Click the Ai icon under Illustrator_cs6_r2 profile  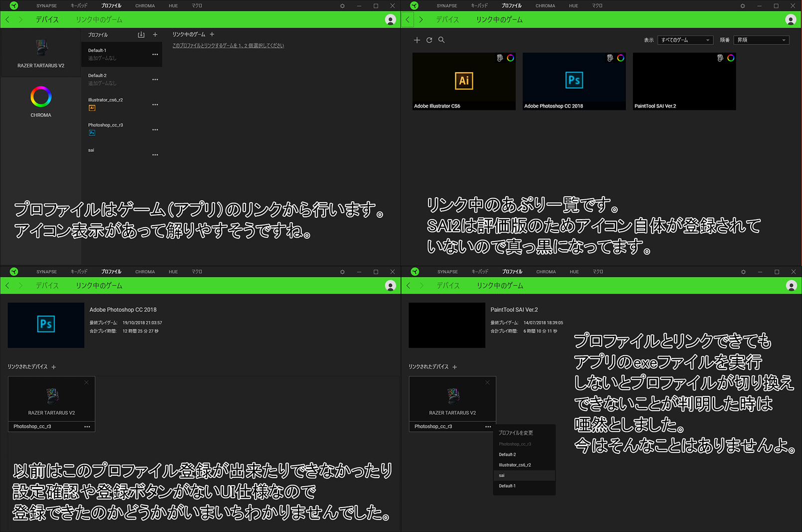pyautogui.click(x=92, y=108)
